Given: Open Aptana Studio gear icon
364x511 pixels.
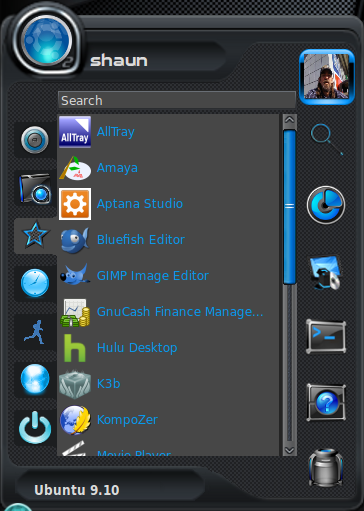Looking at the screenshot, I should 75,204.
